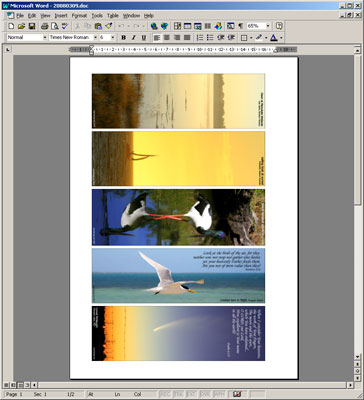Select the comet sunset bookmark image
Screen dimensions: 364x400
[x=178, y=333]
